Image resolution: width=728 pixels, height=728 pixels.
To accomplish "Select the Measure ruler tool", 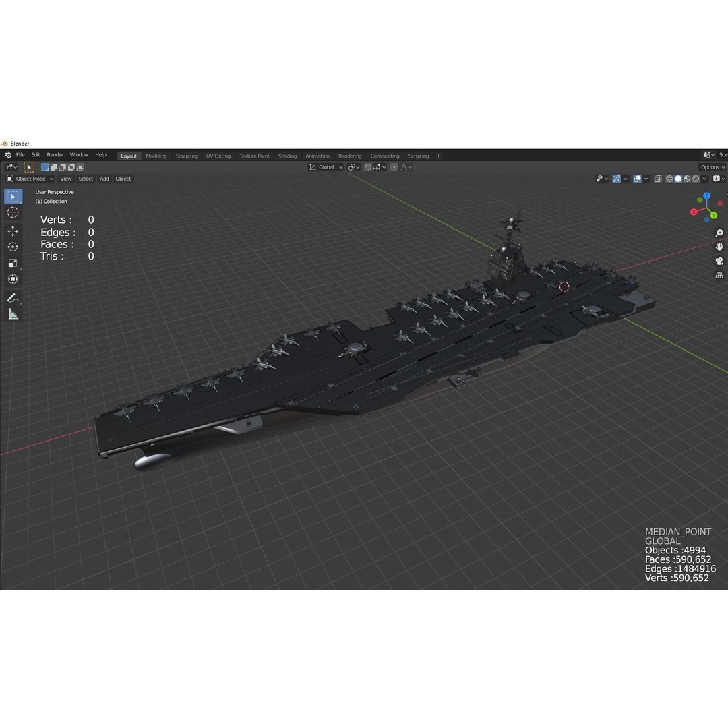I will click(13, 314).
